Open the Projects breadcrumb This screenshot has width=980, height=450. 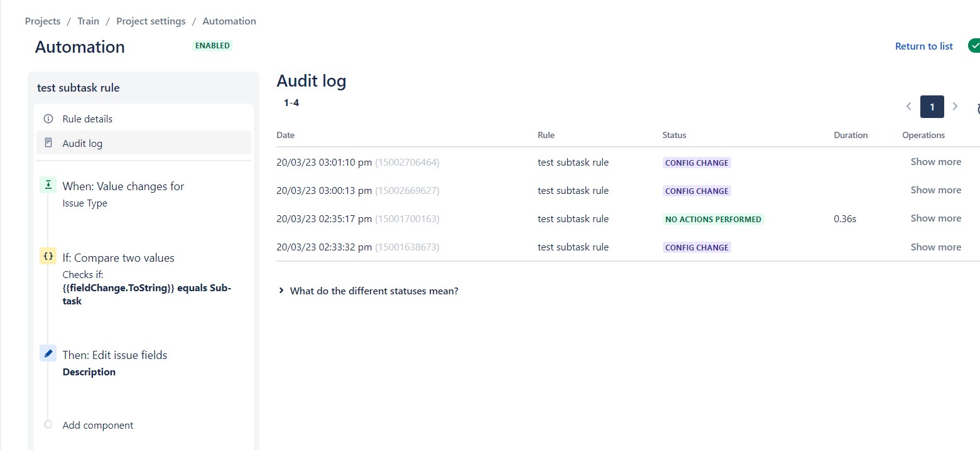coord(43,21)
